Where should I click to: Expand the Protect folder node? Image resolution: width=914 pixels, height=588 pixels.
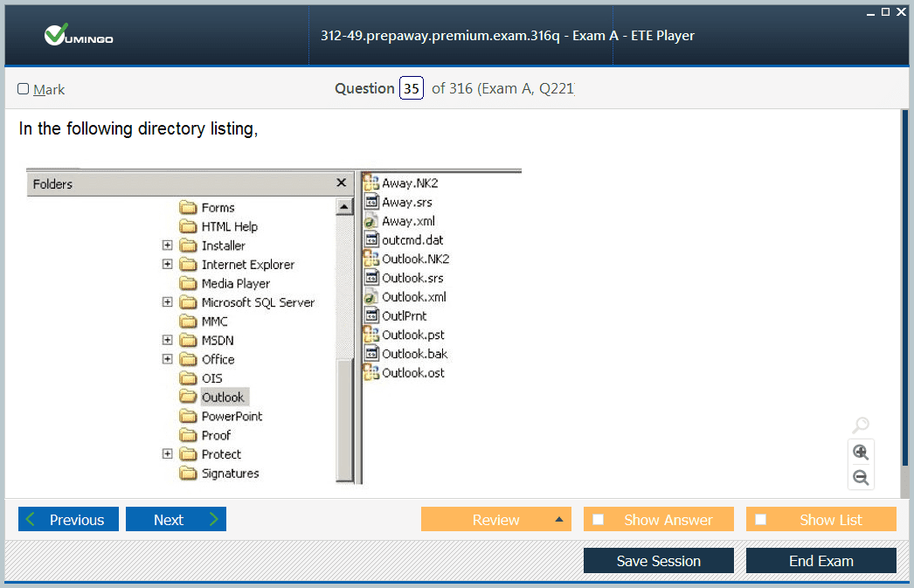pyautogui.click(x=167, y=454)
